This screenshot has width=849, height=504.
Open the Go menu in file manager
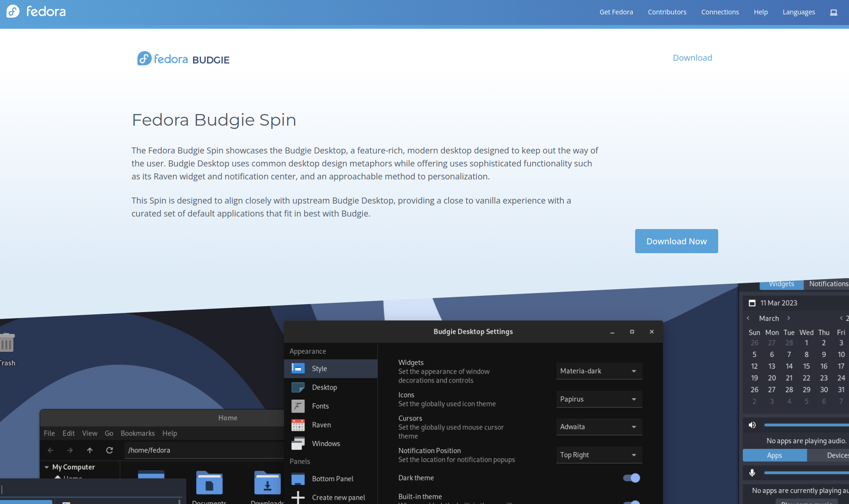pyautogui.click(x=109, y=433)
